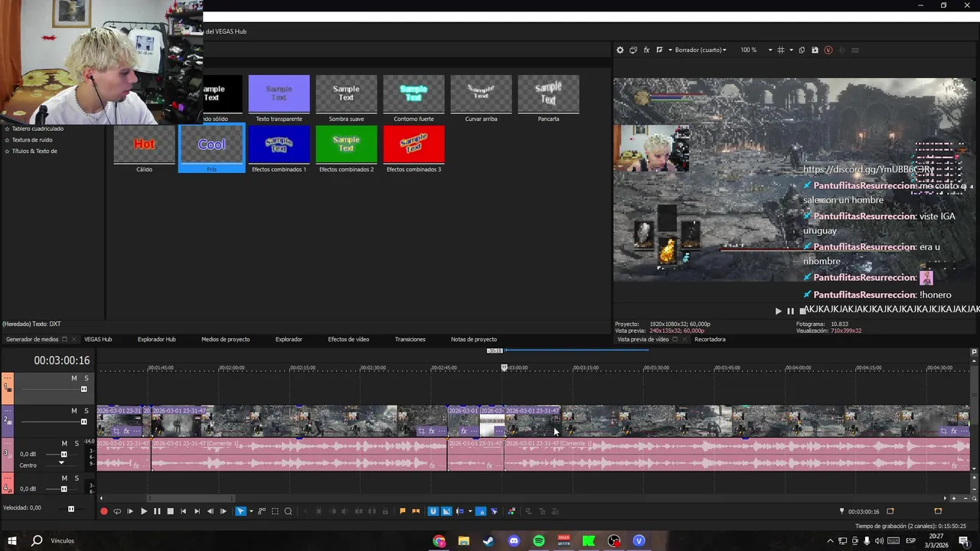Step to previous frame
Viewport: 980px width, 551px height.
pyautogui.click(x=211, y=511)
